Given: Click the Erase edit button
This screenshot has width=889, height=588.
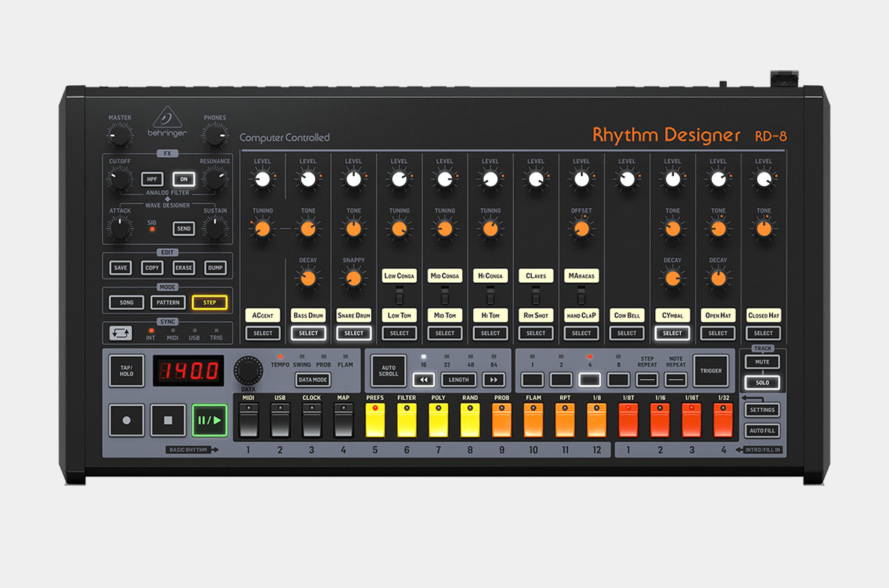Looking at the screenshot, I should [x=184, y=268].
